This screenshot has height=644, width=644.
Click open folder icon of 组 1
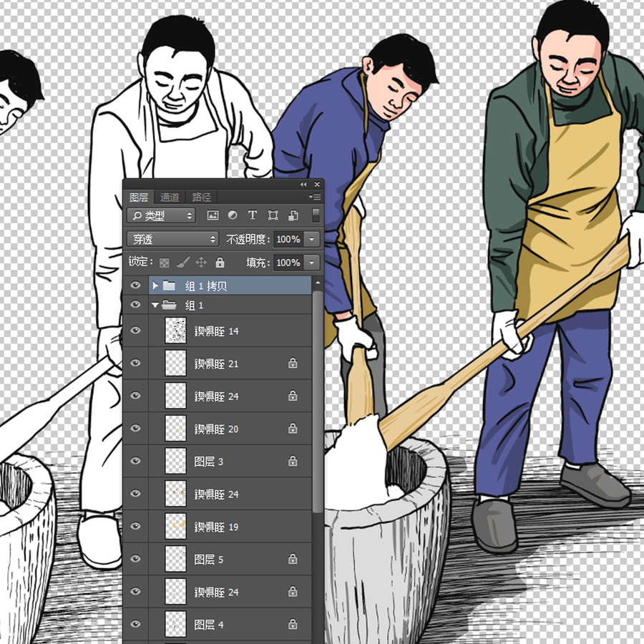click(x=169, y=305)
